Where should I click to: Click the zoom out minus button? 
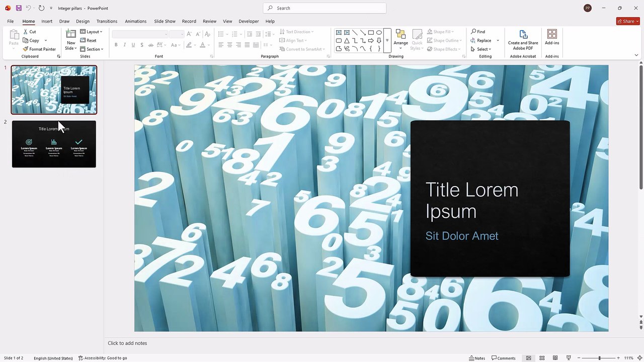pyautogui.click(x=579, y=358)
